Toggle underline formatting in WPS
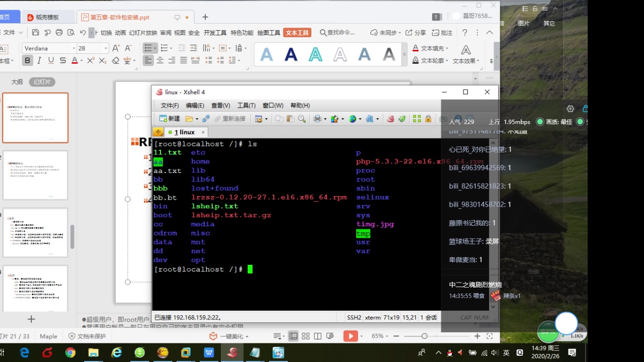Viewport: 644px width, 362px height. [x=51, y=60]
